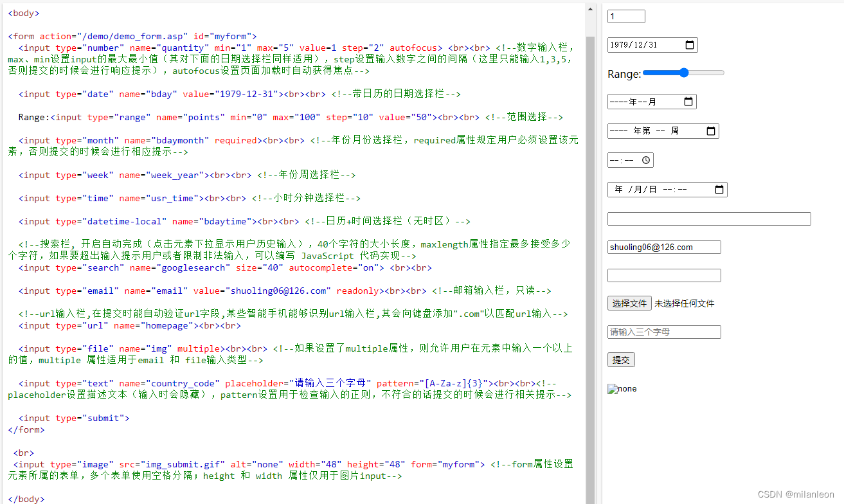Click the input type="email" name="email" code
The width and height of the screenshot is (844, 504).
(x=199, y=291)
